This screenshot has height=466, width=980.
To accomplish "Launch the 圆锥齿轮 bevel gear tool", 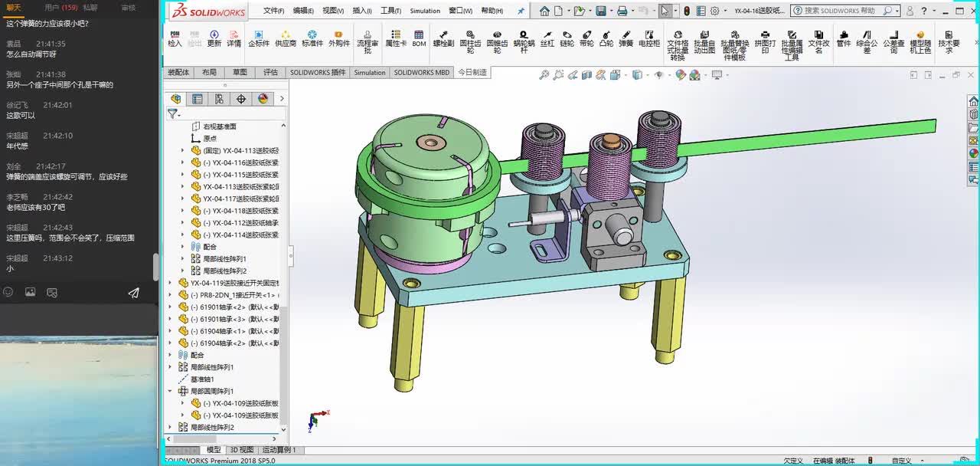I will click(497, 41).
